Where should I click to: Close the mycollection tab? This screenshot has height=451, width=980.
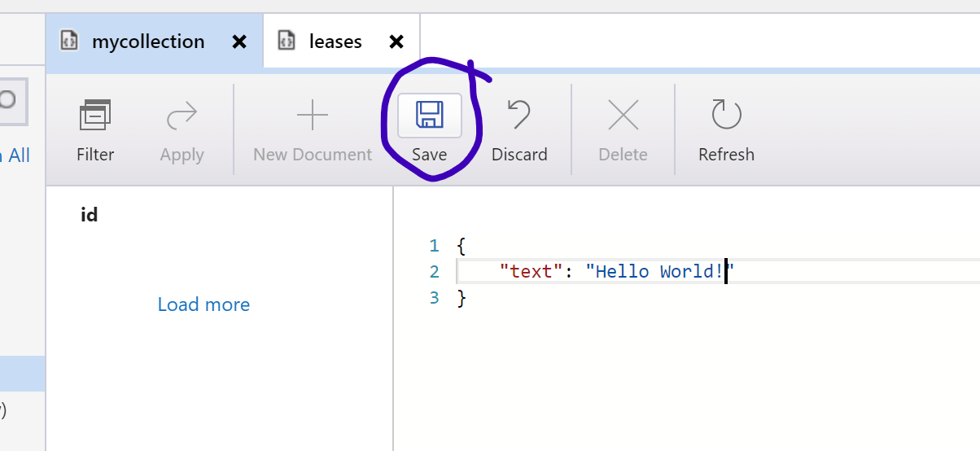point(239,42)
